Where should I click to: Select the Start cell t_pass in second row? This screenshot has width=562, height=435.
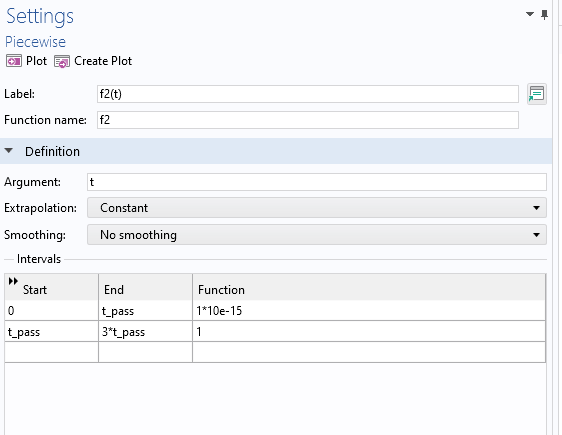[52, 332]
